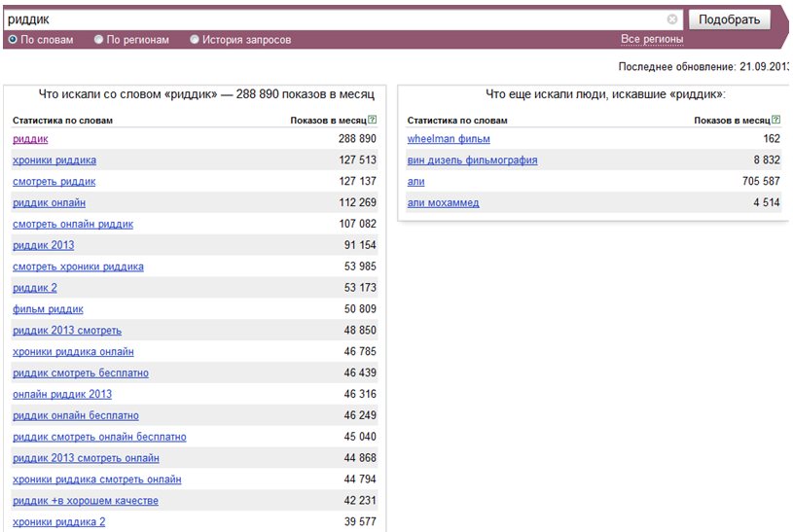
Task: Open the 'хроники риддика 2' link
Action: click(x=59, y=521)
